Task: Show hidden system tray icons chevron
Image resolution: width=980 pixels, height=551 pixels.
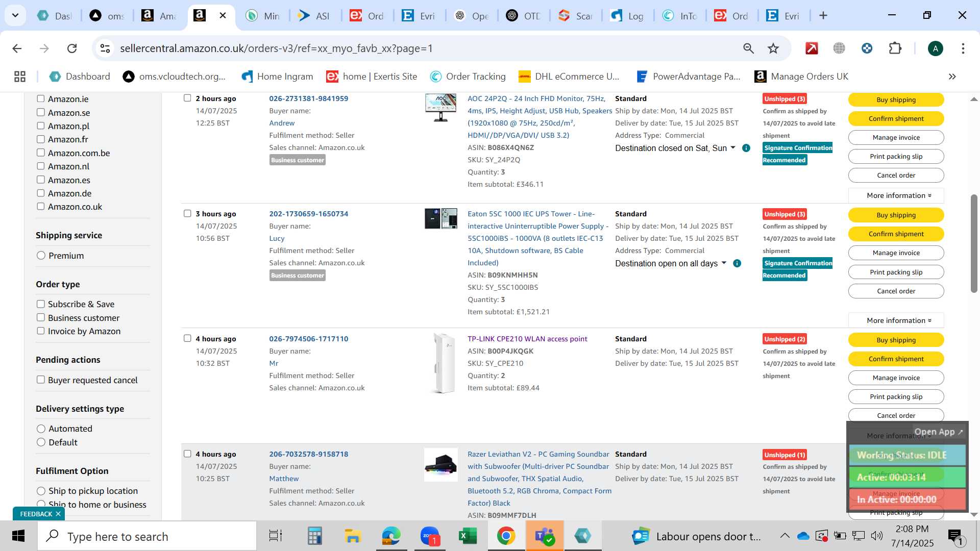Action: 785,536
